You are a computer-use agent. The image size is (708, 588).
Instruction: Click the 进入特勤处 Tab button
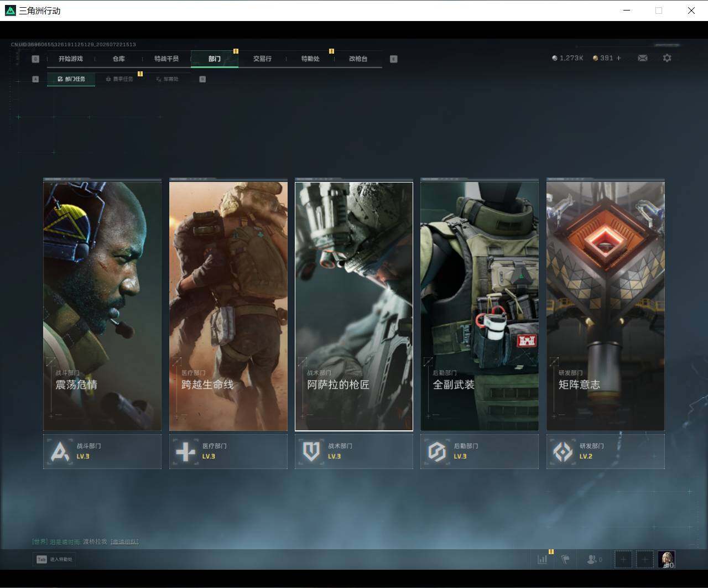[x=54, y=559]
